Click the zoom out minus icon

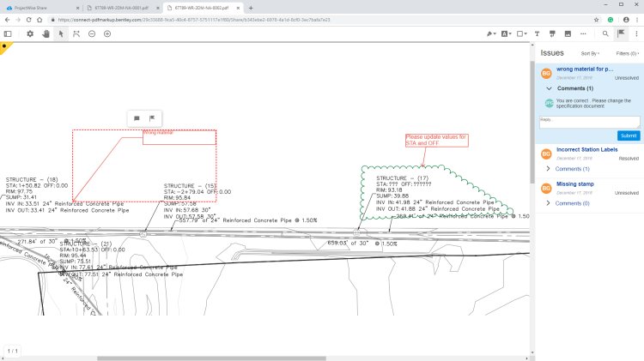pyautogui.click(x=92, y=33)
